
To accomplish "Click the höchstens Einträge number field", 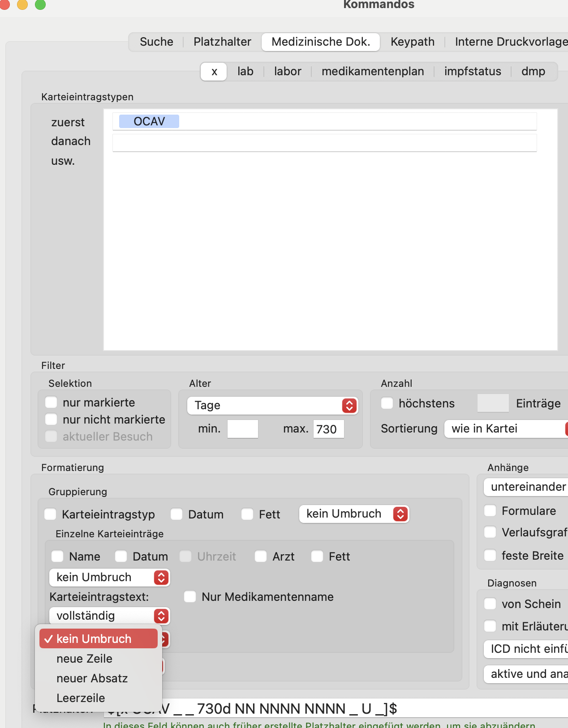I will coord(493,403).
